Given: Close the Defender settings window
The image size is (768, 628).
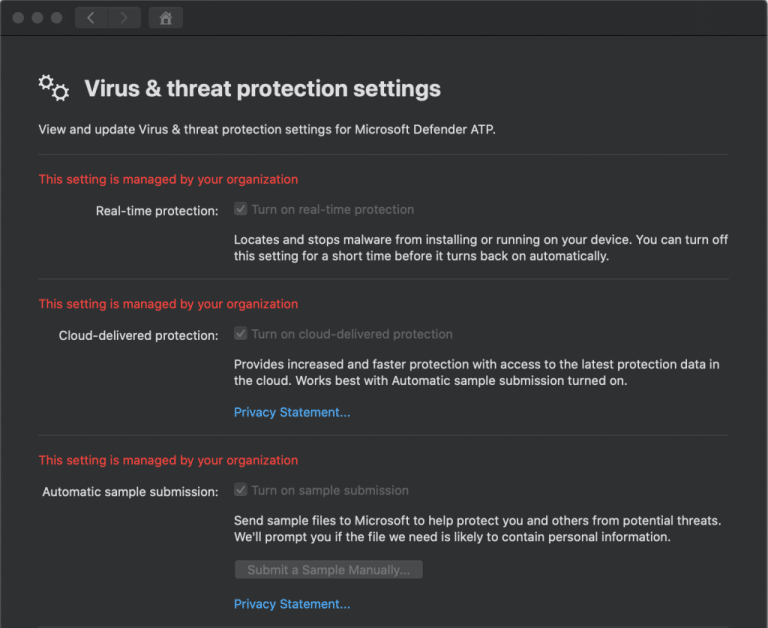Looking at the screenshot, I should click(x=18, y=18).
